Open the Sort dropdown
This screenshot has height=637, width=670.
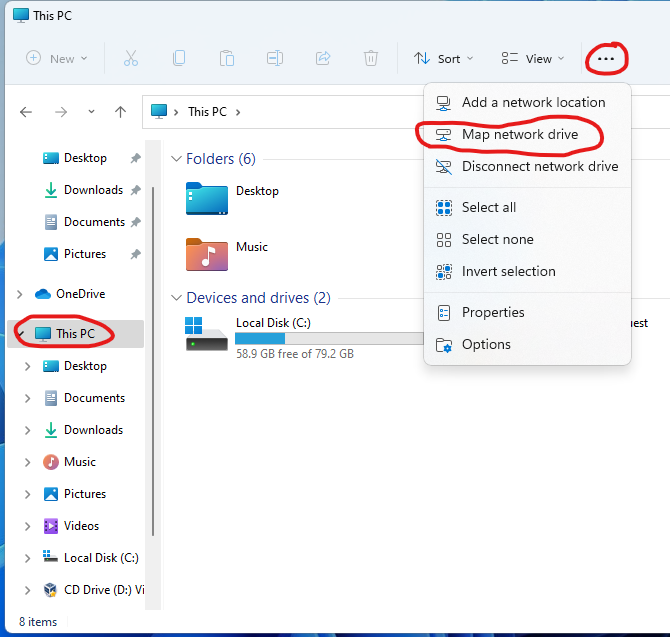point(444,59)
